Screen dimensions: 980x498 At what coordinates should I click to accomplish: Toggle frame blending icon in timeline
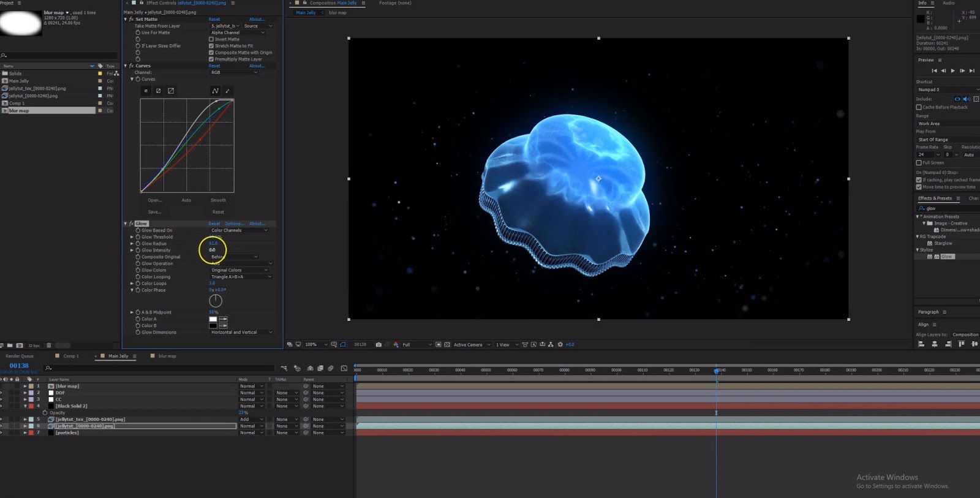point(320,368)
